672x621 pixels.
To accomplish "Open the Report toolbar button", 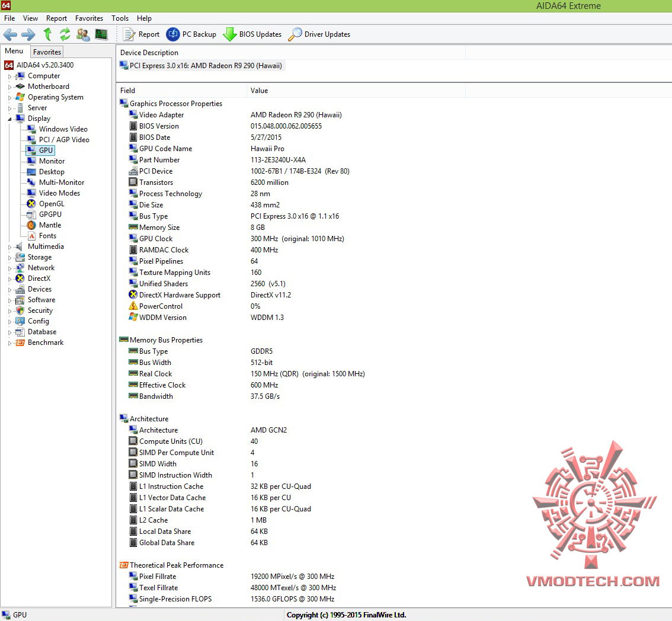I will pyautogui.click(x=141, y=34).
